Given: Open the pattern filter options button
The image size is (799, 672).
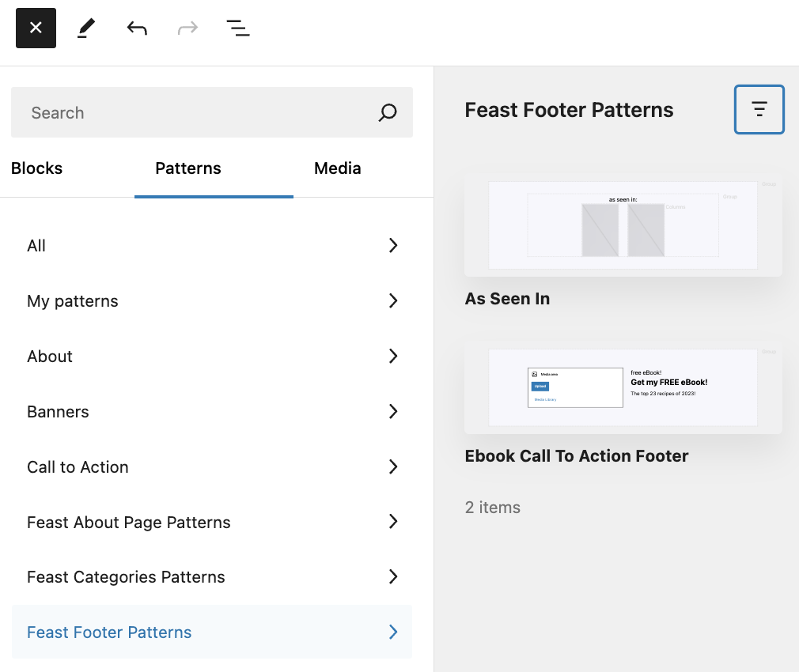Looking at the screenshot, I should [x=759, y=109].
